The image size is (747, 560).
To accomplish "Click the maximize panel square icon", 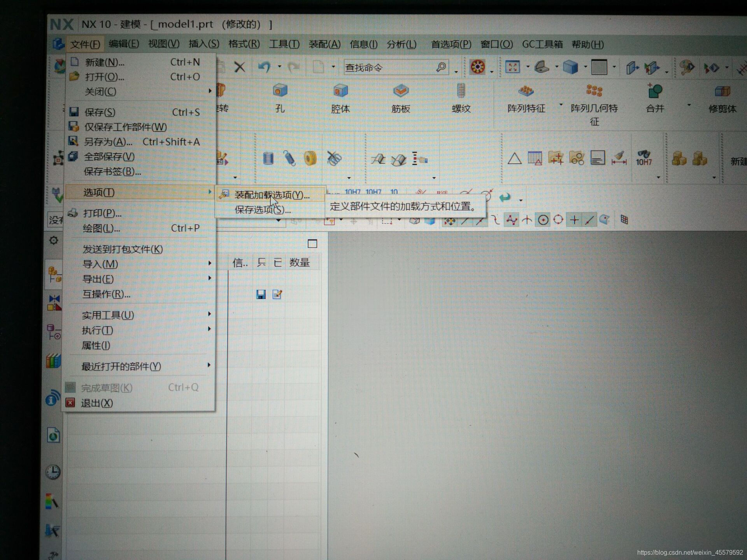I will [312, 243].
